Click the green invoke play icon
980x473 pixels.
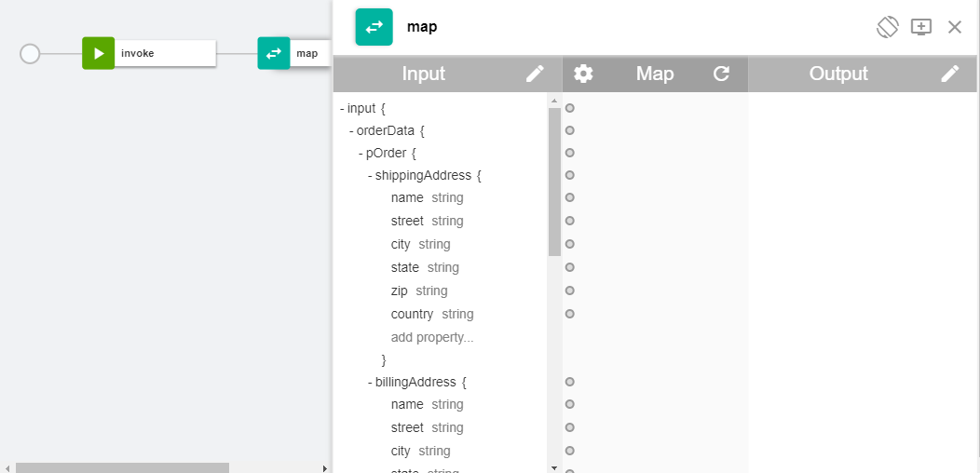(98, 53)
